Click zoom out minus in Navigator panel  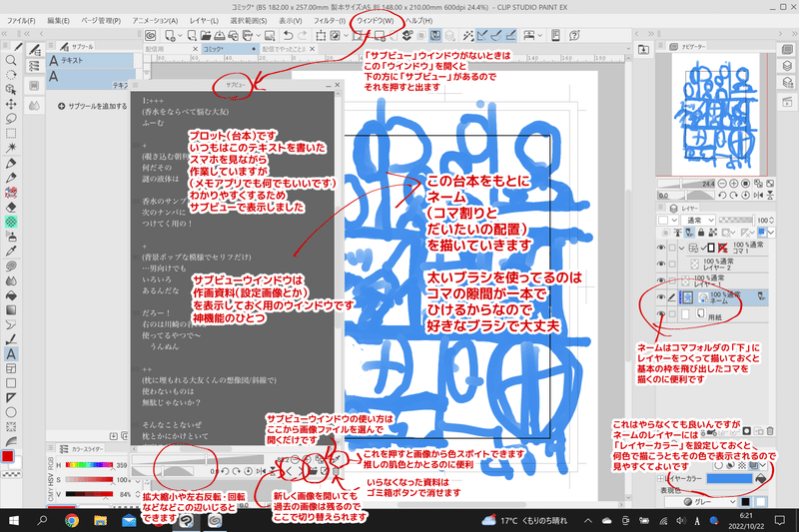point(722,184)
